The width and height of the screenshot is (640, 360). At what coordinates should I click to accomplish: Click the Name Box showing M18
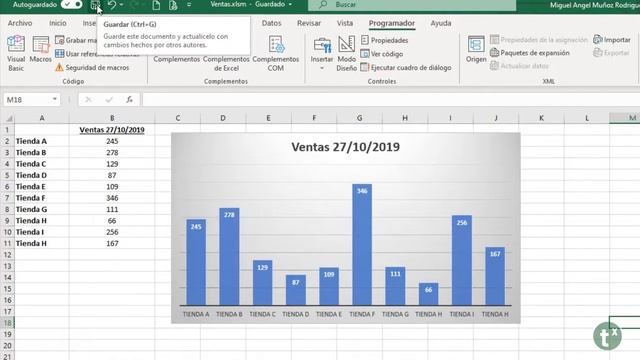27,99
